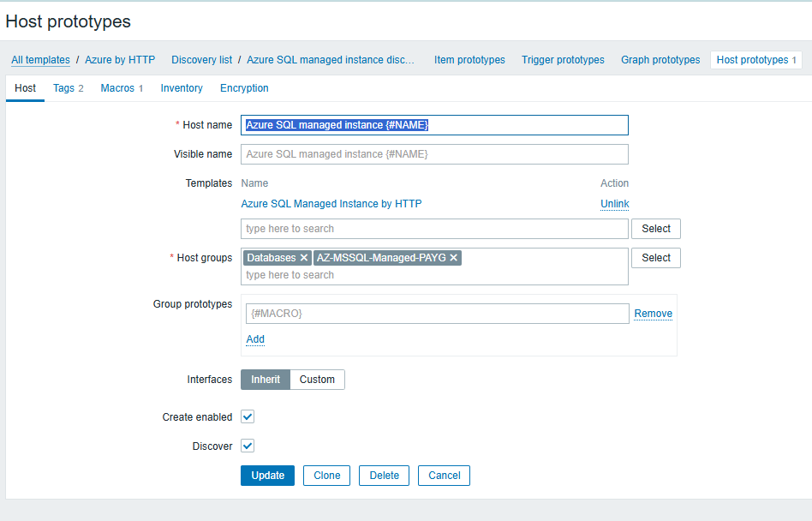This screenshot has height=521, width=812.
Task: Set Interfaces to Inherit
Action: [266, 380]
